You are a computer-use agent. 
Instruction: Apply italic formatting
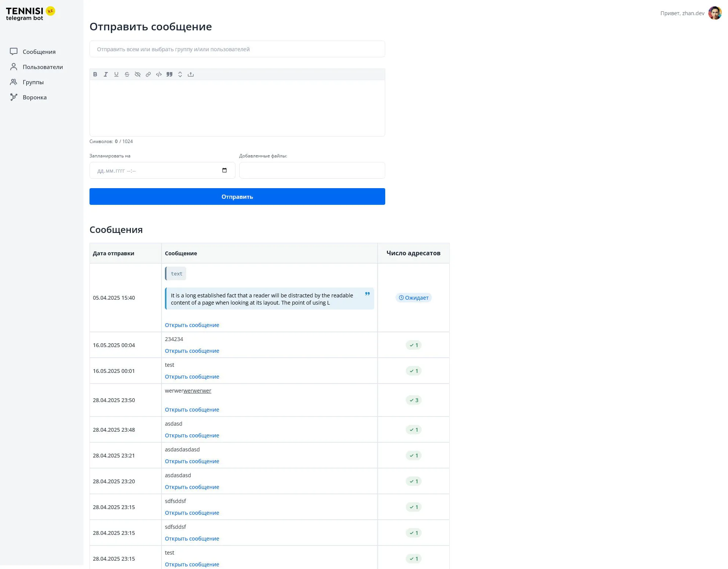coord(106,74)
